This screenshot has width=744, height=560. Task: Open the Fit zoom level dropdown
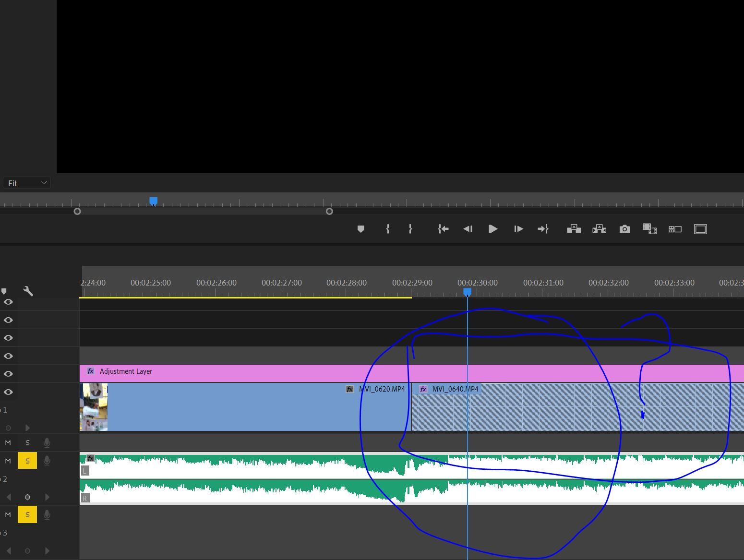(27, 183)
